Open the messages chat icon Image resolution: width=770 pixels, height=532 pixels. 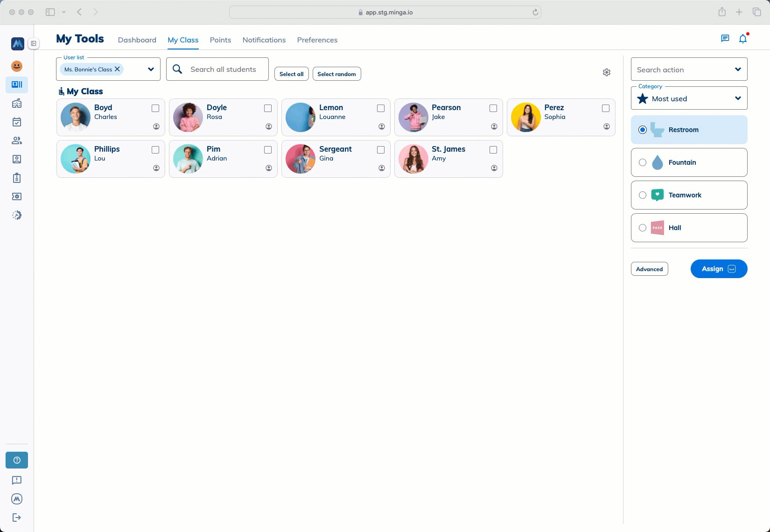coord(725,39)
